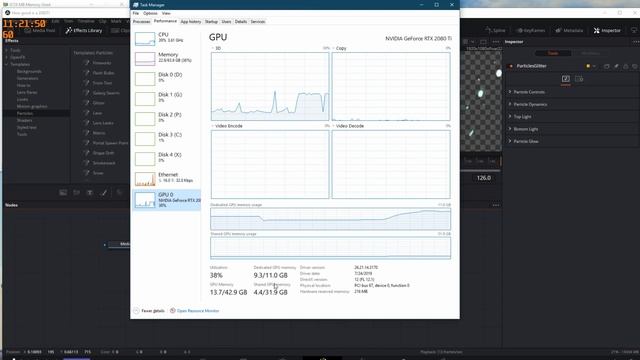Select Disk 2 (P:) performance item
This screenshot has height=360, width=640.
[167, 118]
